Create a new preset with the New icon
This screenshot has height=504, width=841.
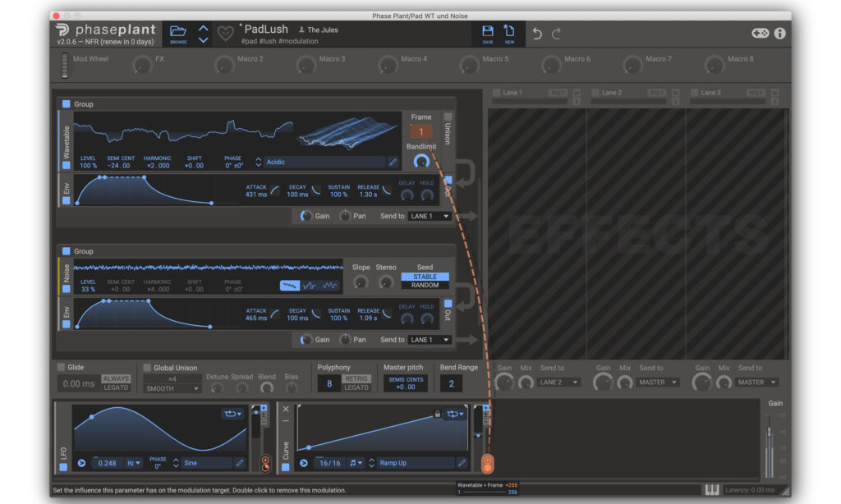[509, 32]
